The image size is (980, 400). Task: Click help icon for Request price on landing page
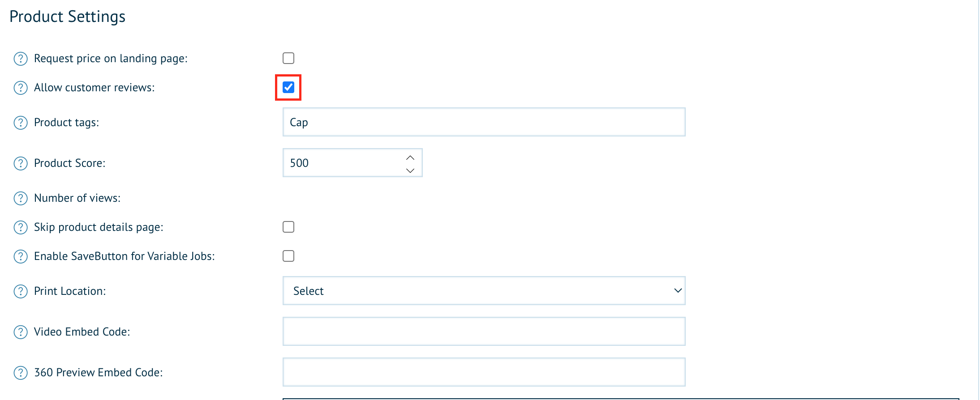pos(21,59)
